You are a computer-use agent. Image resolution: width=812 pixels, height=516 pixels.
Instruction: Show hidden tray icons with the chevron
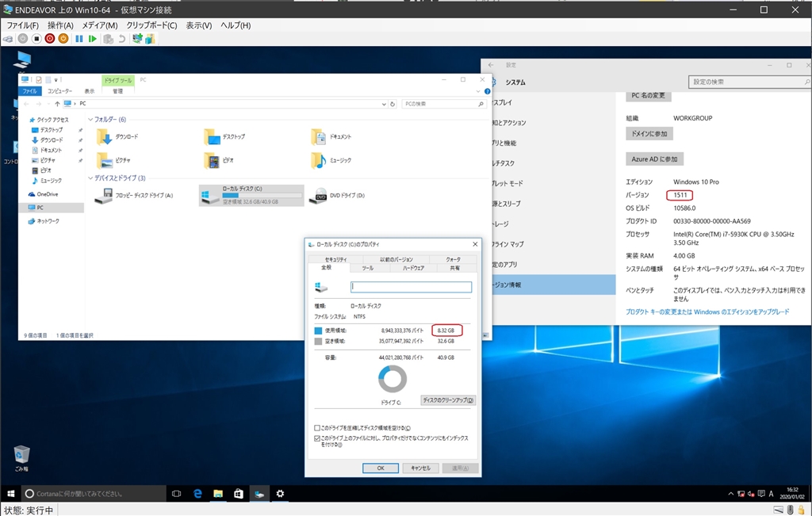click(730, 494)
